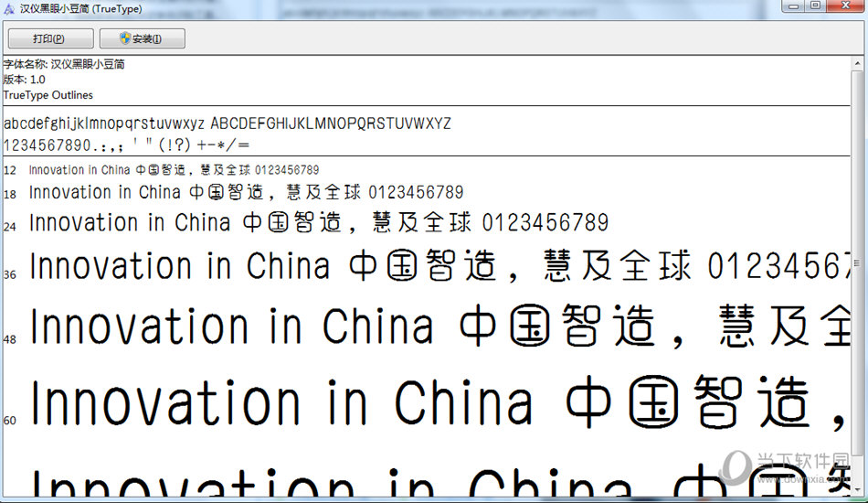Maximize the font preview window

[815, 6]
